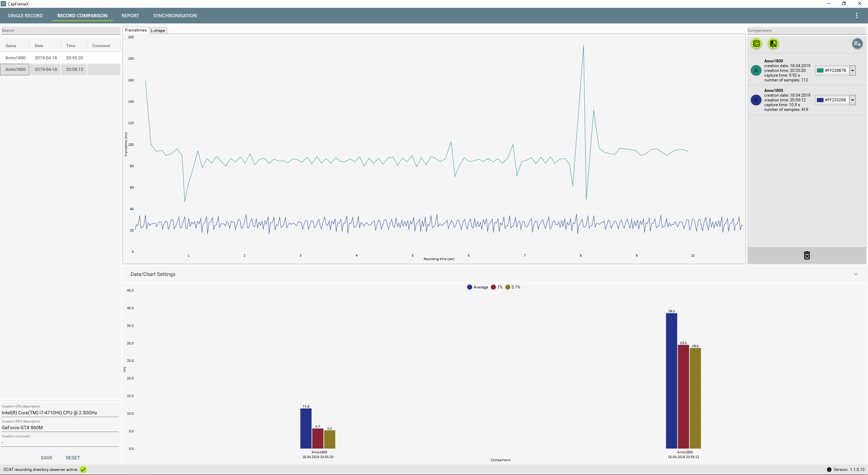Open the three-dot overflow menu

point(856,16)
